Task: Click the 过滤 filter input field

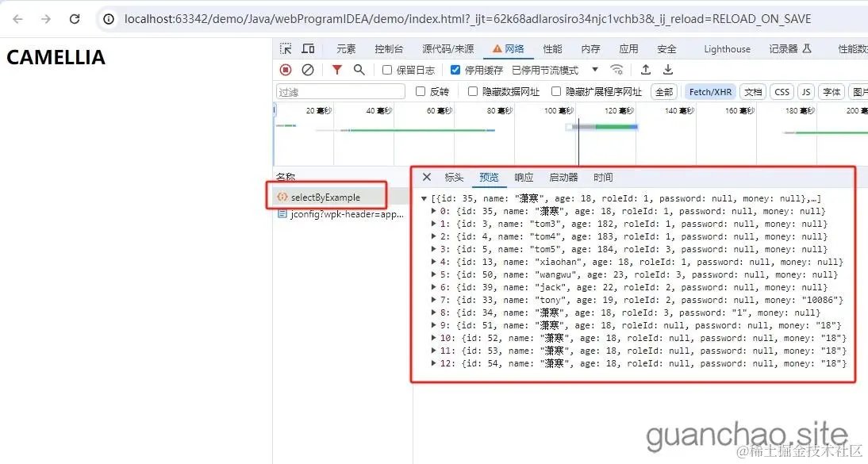Action: 340,92
